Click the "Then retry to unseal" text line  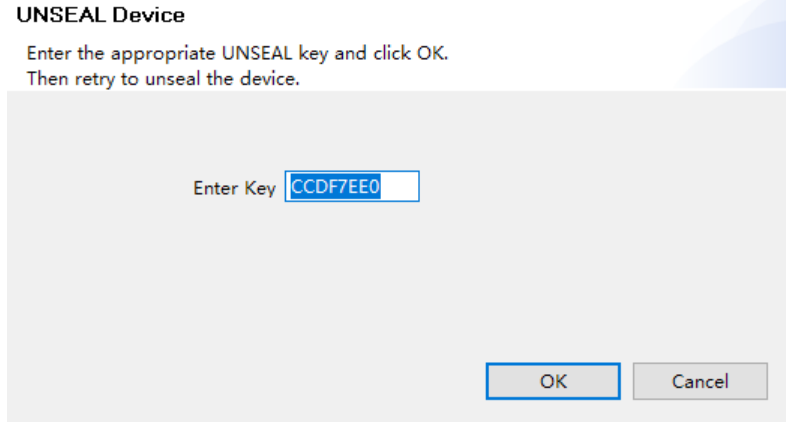163,78
